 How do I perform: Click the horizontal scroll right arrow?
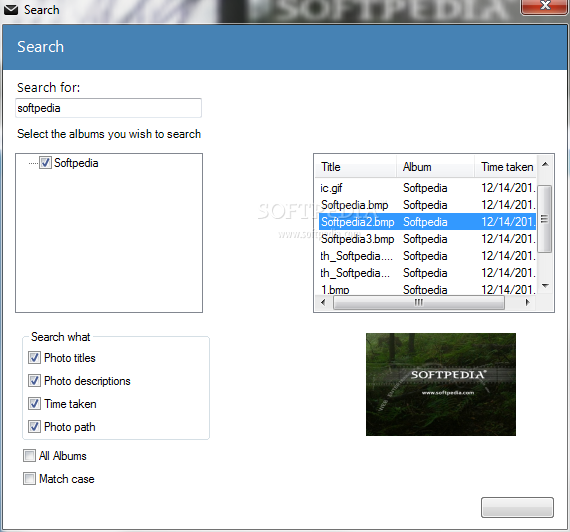click(527, 302)
